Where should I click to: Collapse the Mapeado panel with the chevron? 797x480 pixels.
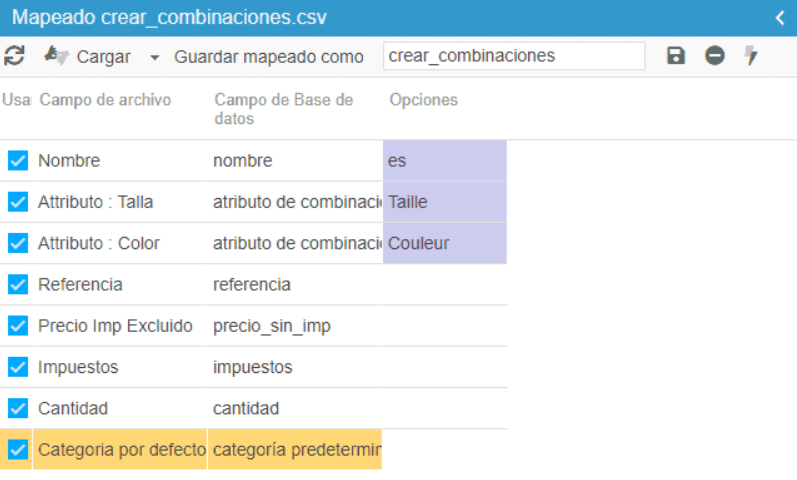pos(780,17)
